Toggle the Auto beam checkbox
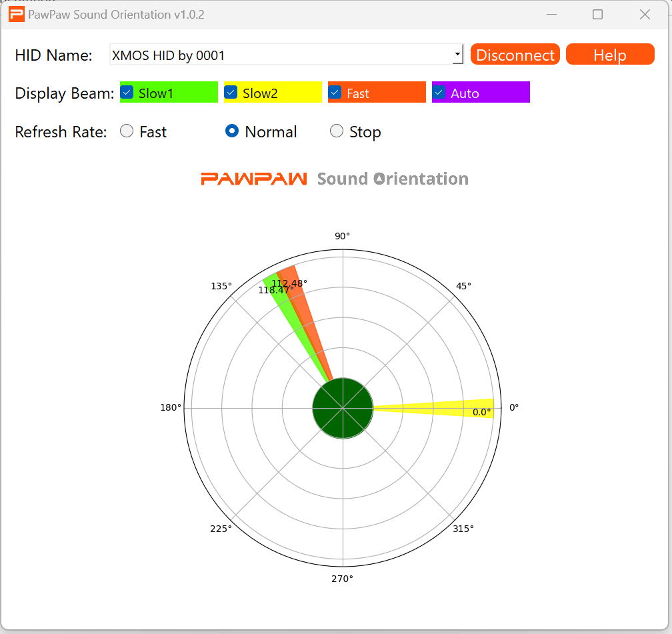Viewport: 672px width, 634px height. point(439,92)
